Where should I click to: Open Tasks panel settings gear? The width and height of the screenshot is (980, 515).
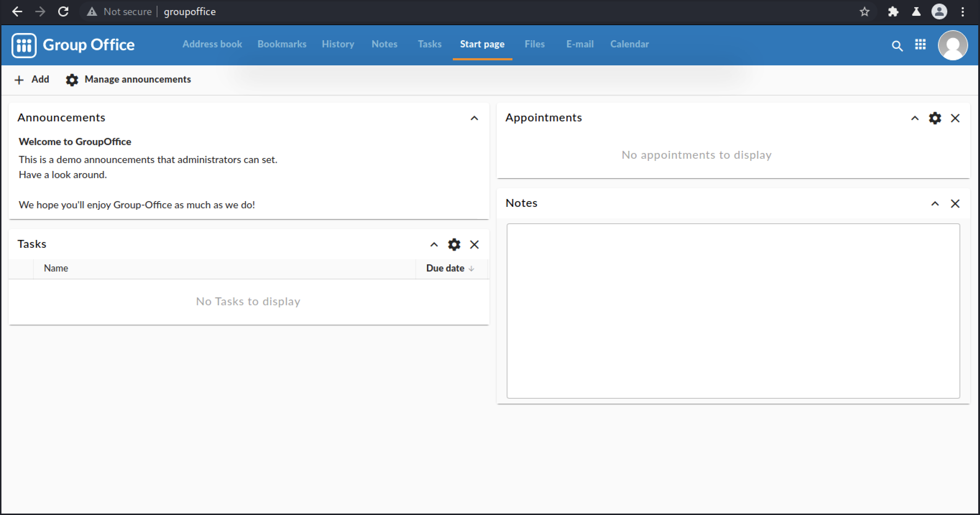454,244
